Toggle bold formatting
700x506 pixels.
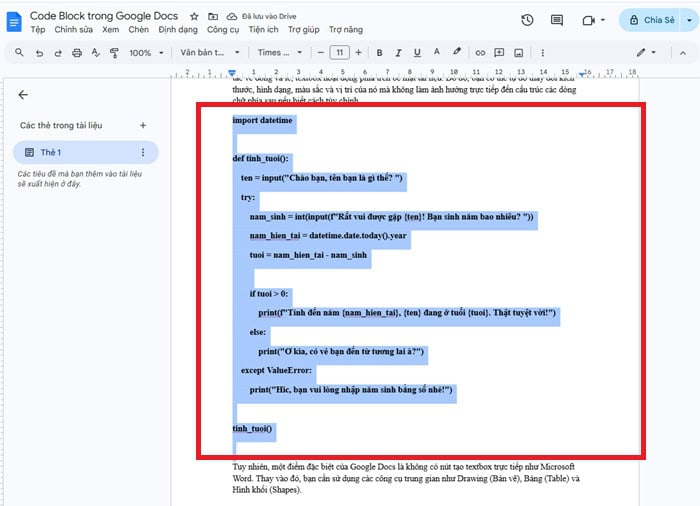point(379,53)
